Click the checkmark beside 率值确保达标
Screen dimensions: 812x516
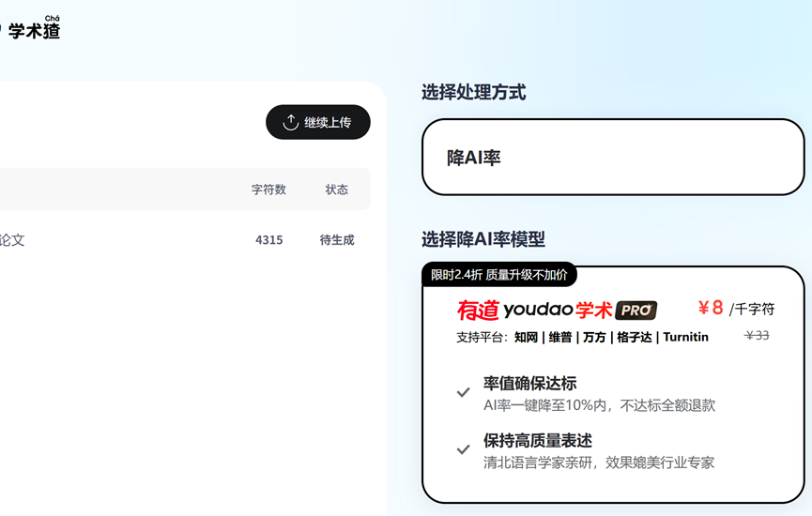coord(464,392)
